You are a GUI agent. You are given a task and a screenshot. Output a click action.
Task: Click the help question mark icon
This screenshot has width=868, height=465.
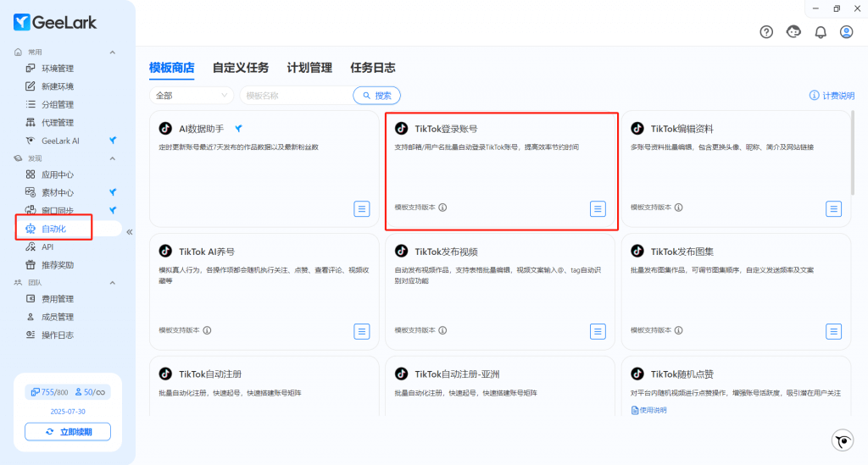click(x=766, y=32)
